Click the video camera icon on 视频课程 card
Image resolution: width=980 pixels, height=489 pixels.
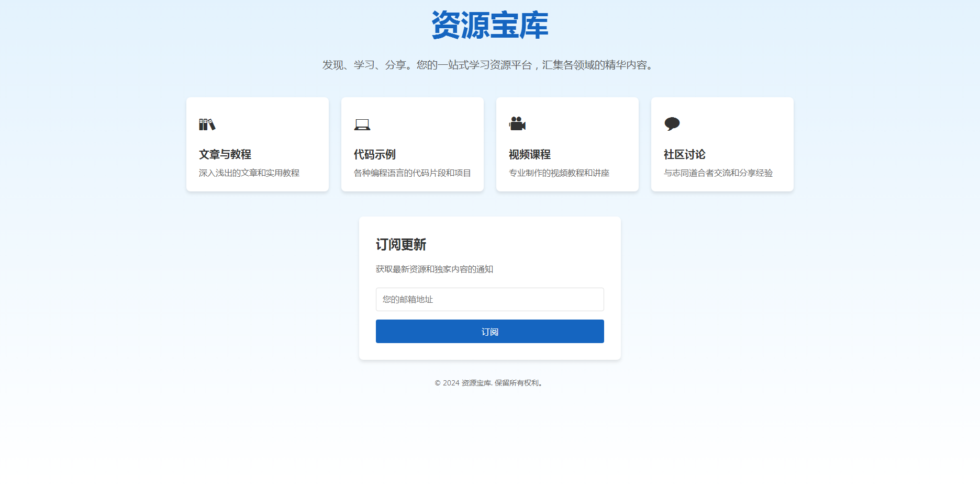click(x=517, y=124)
